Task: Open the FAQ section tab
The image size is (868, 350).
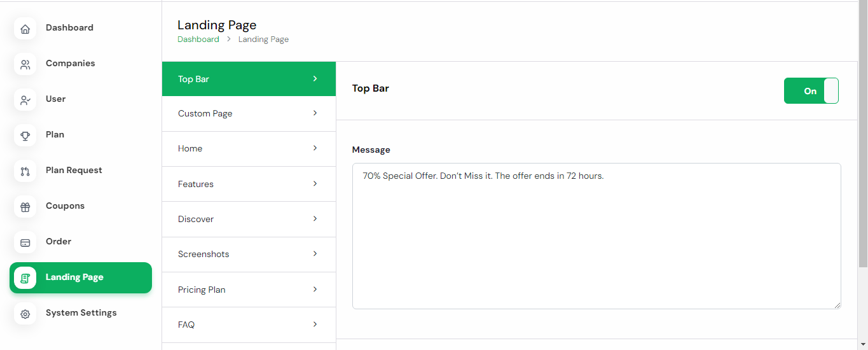Action: 186,325
